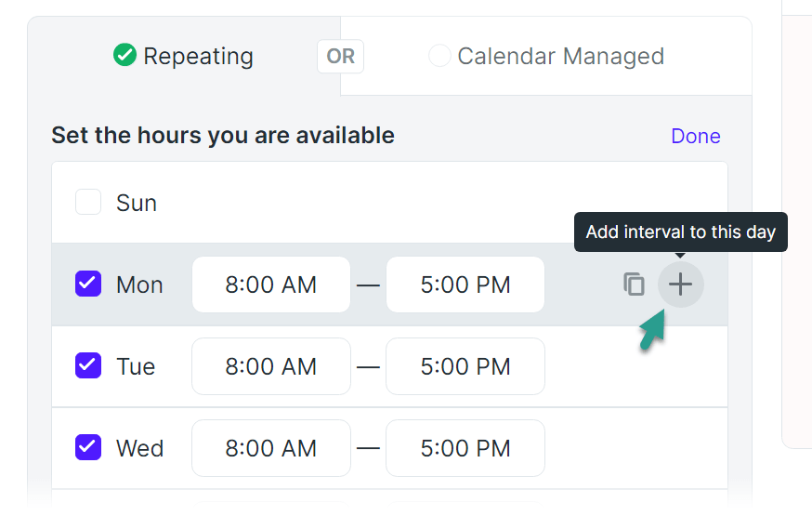This screenshot has width=812, height=516.
Task: Enable the Sun availability checkbox
Action: click(x=88, y=203)
